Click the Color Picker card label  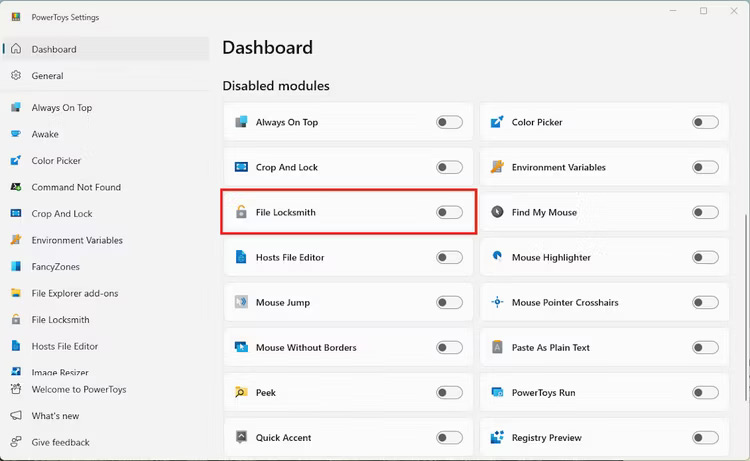(537, 122)
